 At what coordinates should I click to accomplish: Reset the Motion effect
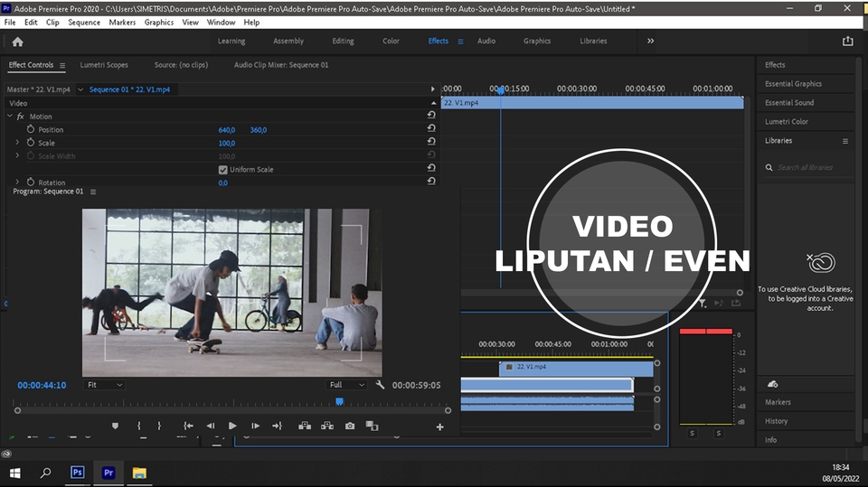point(431,115)
